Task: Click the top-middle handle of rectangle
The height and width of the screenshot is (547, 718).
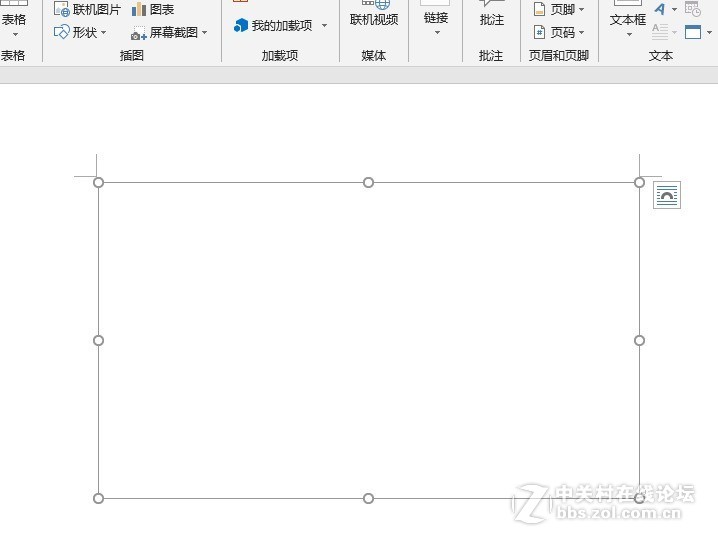Action: [x=368, y=183]
